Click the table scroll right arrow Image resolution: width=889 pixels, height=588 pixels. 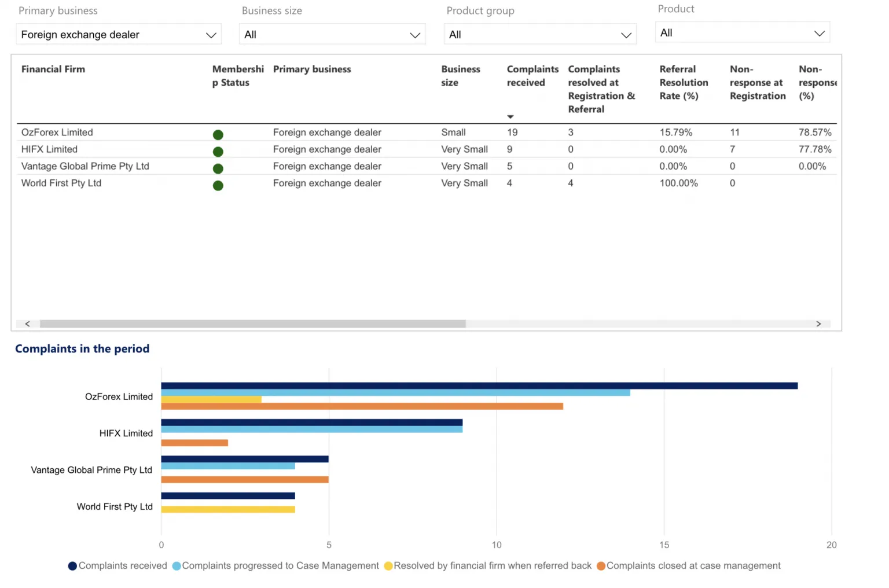(818, 324)
